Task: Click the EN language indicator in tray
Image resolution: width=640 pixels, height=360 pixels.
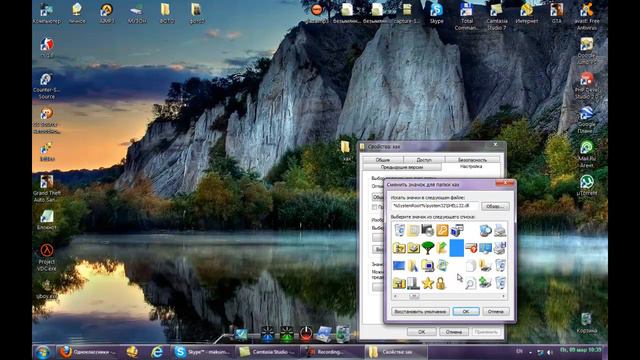Action: click(x=520, y=351)
